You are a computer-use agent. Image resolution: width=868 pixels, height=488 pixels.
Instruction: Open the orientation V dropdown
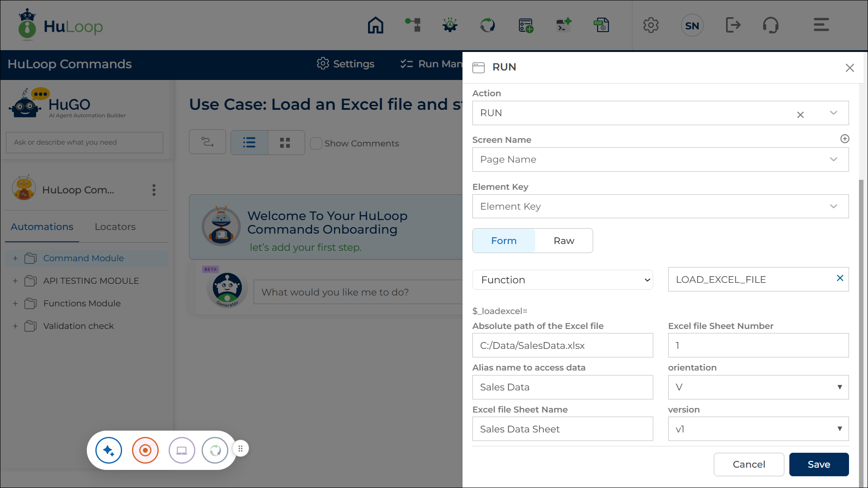[758, 387]
